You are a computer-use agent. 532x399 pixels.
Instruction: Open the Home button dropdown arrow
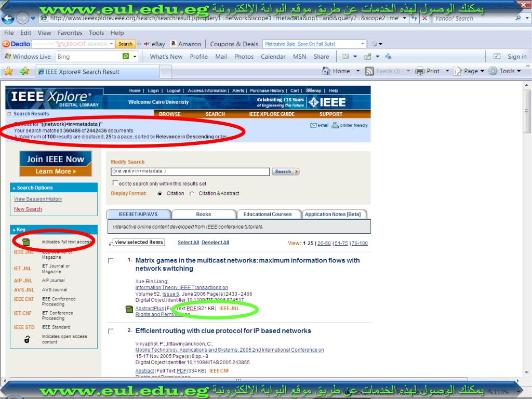click(357, 71)
